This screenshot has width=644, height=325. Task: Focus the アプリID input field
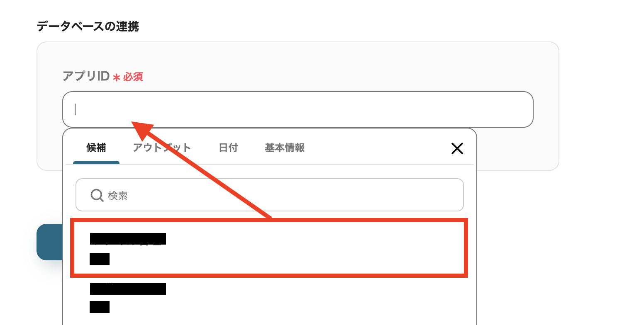click(298, 109)
